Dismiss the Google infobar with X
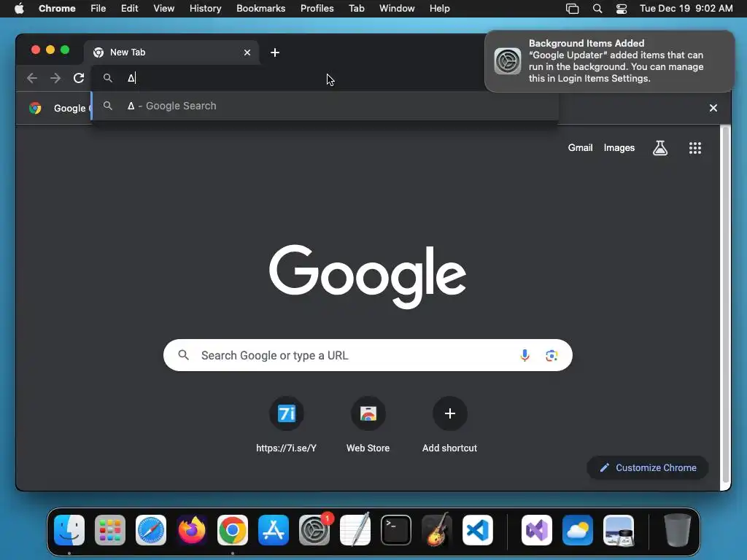 pos(713,108)
